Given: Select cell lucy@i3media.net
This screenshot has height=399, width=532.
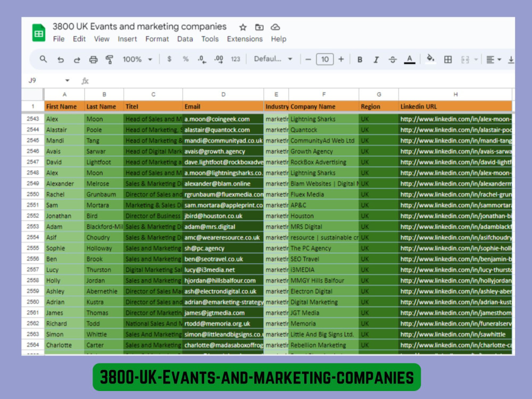Looking at the screenshot, I should 223,270.
